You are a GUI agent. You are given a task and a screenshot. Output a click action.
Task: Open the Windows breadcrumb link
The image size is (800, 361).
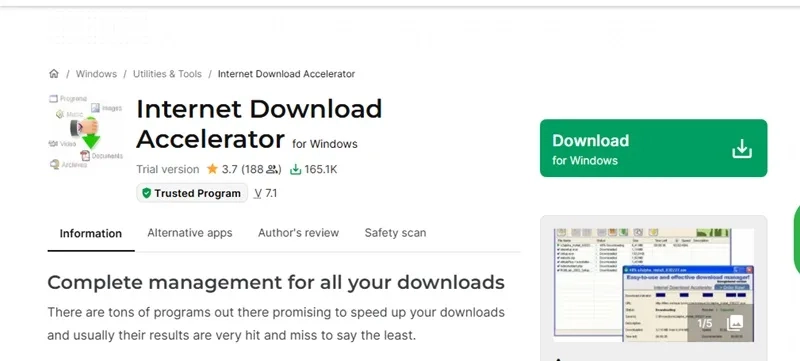[96, 74]
